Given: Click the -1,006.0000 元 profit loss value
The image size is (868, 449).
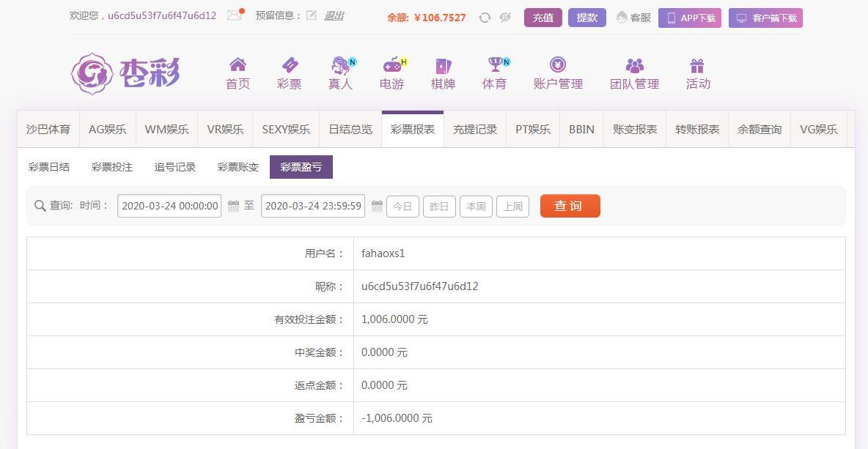Looking at the screenshot, I should tap(397, 418).
